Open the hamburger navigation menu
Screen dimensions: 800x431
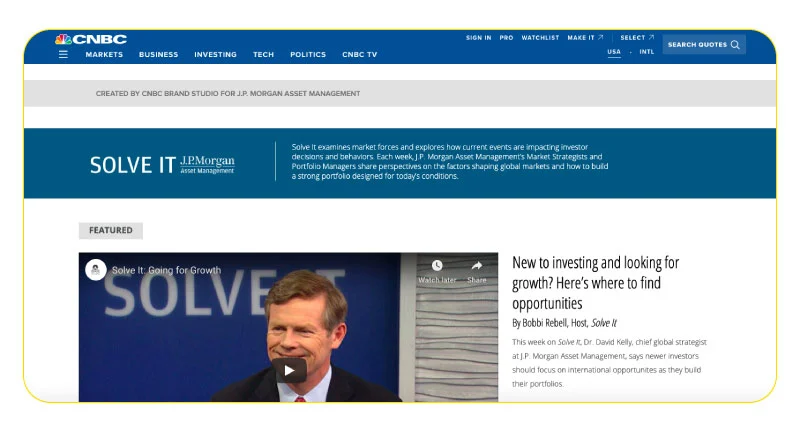tap(63, 54)
